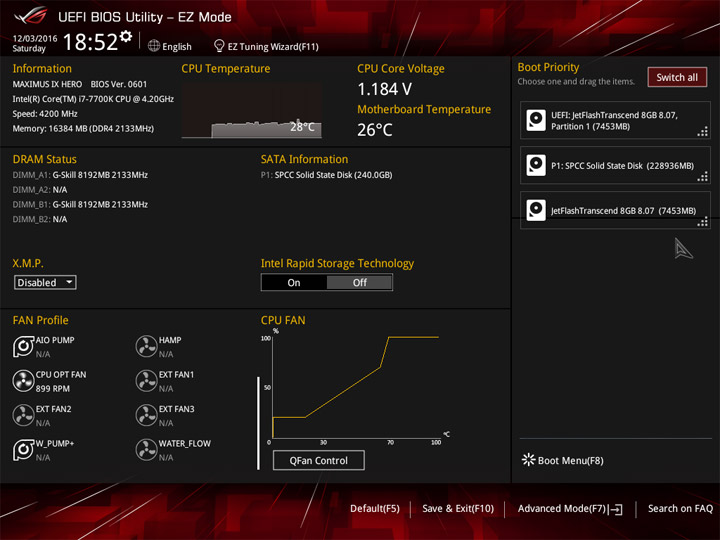Click the 18:52 clock display

point(90,42)
